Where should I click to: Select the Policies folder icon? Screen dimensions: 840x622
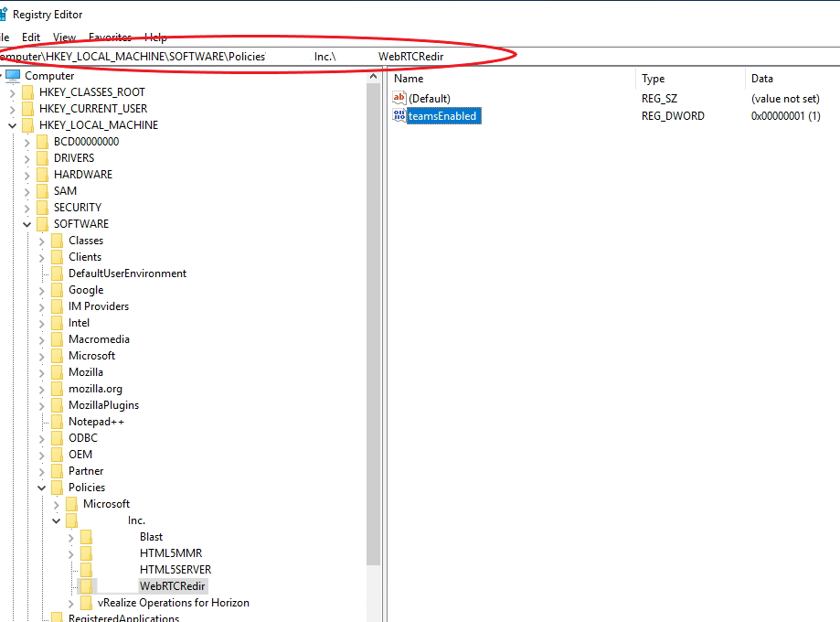point(57,487)
